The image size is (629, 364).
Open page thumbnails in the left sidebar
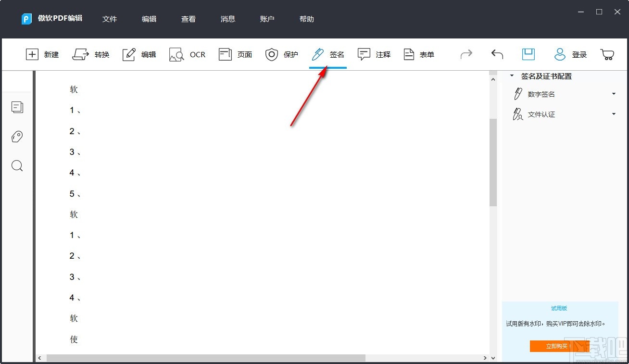coord(17,107)
